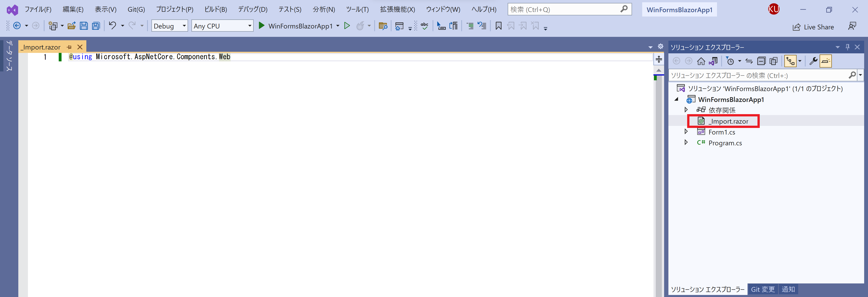Click Collapse All icon in Solution Explorer
The height and width of the screenshot is (297, 868).
click(761, 61)
